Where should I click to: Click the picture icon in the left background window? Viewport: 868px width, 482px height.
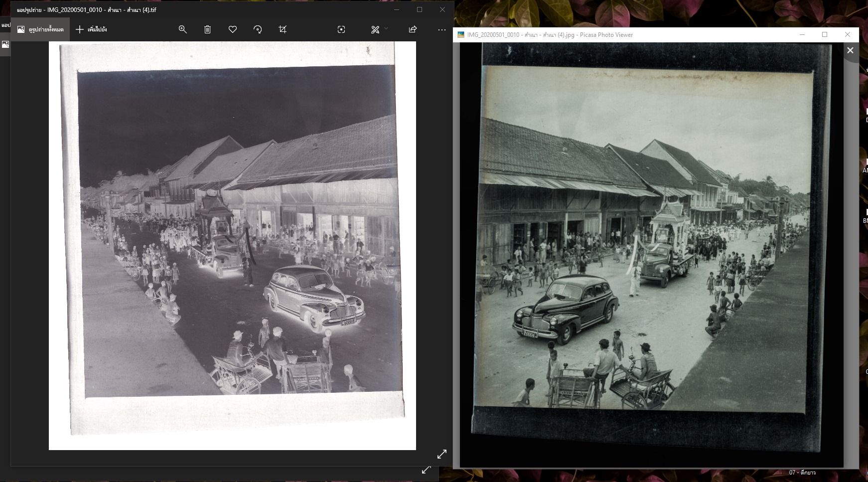(x=5, y=44)
